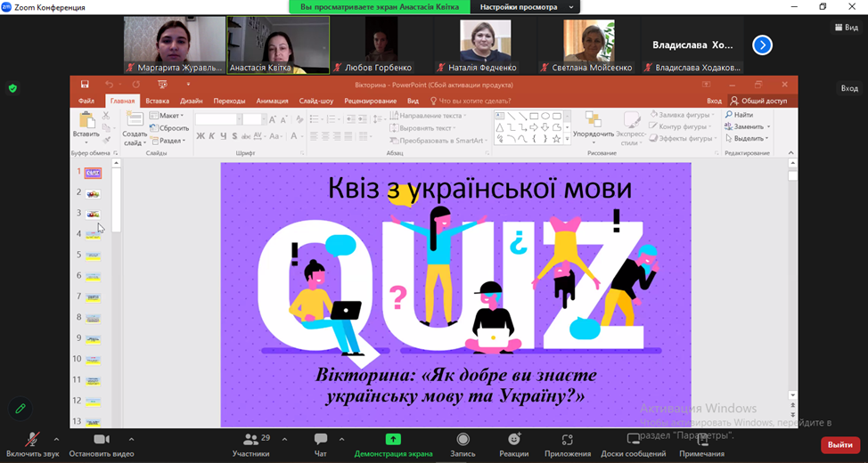Open the Выделить select dropdown
The height and width of the screenshot is (463, 868).
tap(748, 138)
